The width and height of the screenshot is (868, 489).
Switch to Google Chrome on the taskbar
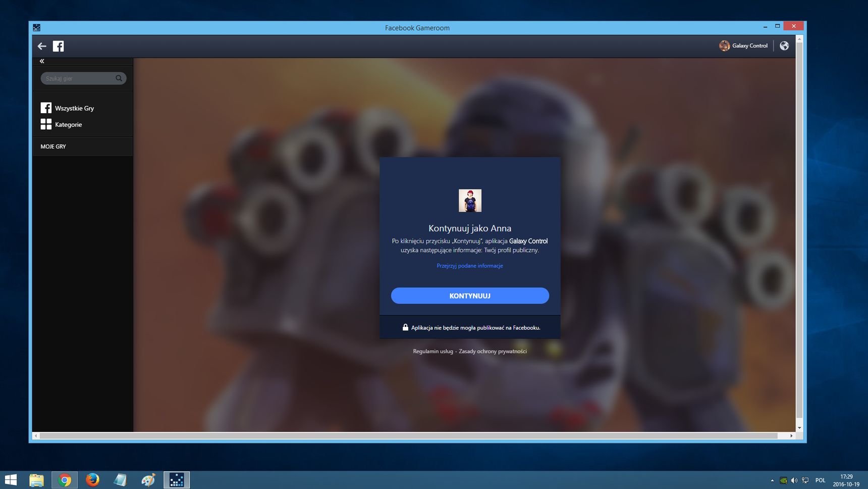65,479
